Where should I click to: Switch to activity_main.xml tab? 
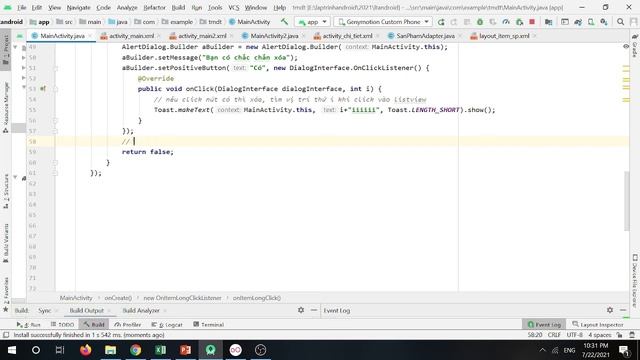pos(131,36)
